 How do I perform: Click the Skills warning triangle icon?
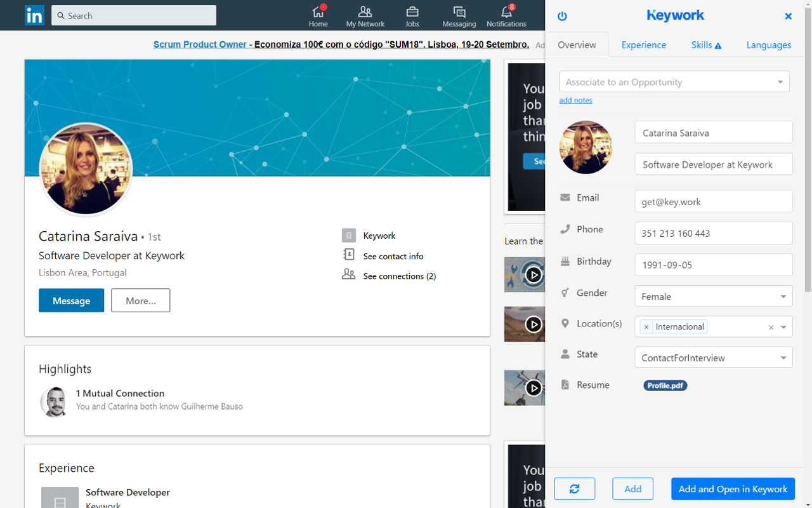718,46
